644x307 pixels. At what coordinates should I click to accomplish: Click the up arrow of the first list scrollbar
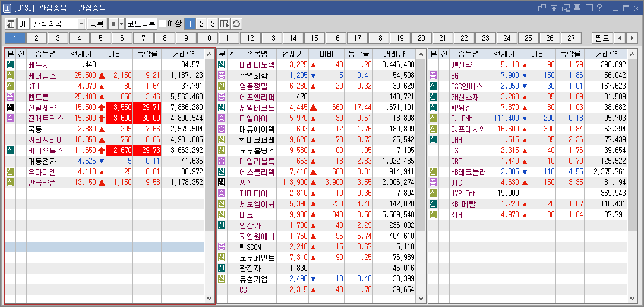click(x=209, y=54)
